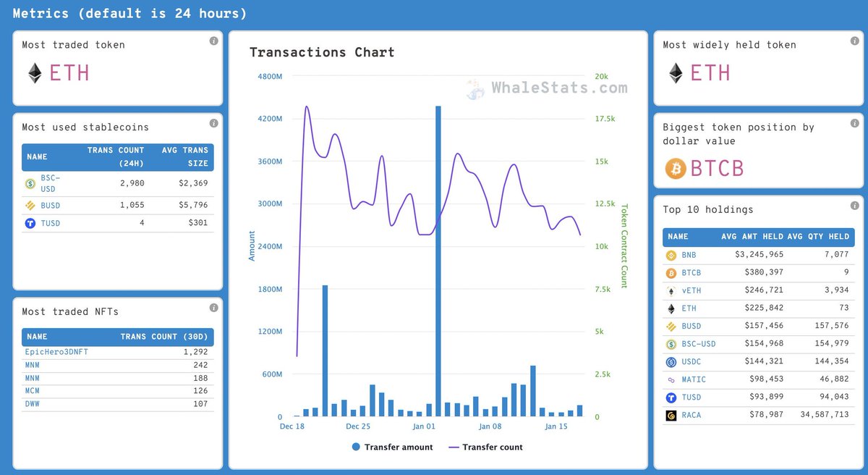Toggle Transfer count series in chart legend

[x=485, y=447]
